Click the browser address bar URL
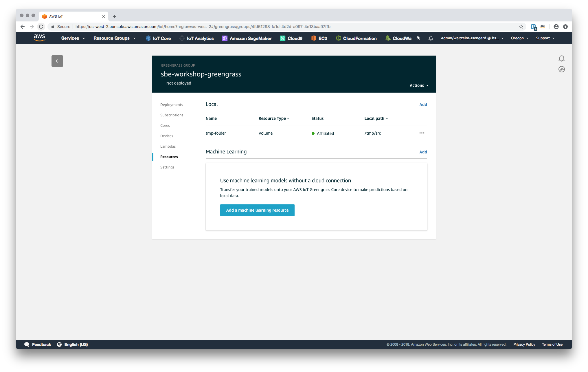588x372 pixels. point(203,27)
